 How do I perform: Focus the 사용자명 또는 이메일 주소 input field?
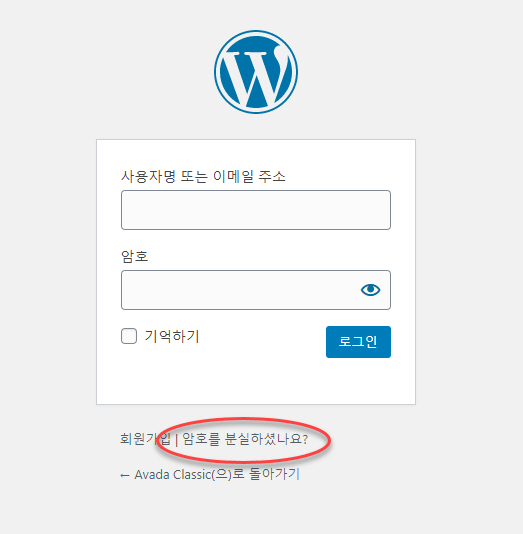pos(256,210)
